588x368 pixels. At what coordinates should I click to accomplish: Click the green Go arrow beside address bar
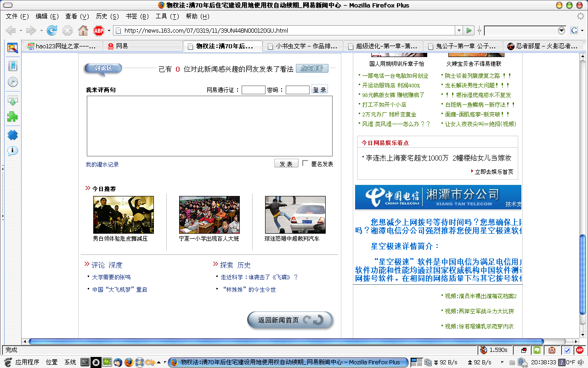(469, 31)
